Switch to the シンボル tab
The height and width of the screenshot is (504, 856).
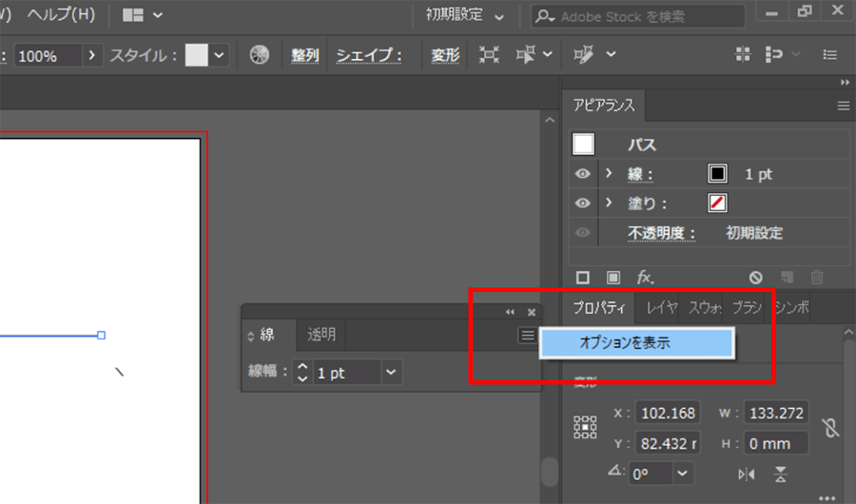(x=792, y=307)
